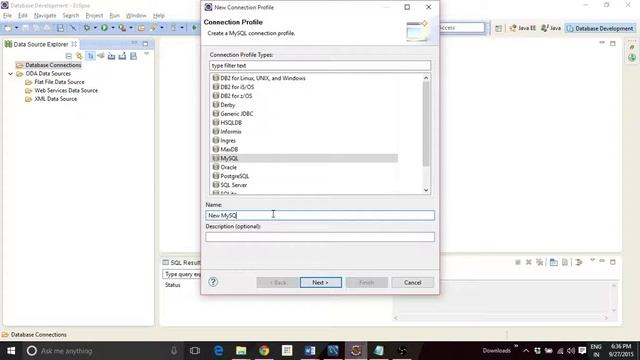Click Remove All Results icon in SQL Results
Image resolution: width=640 pixels, height=360 pixels.
click(540, 262)
